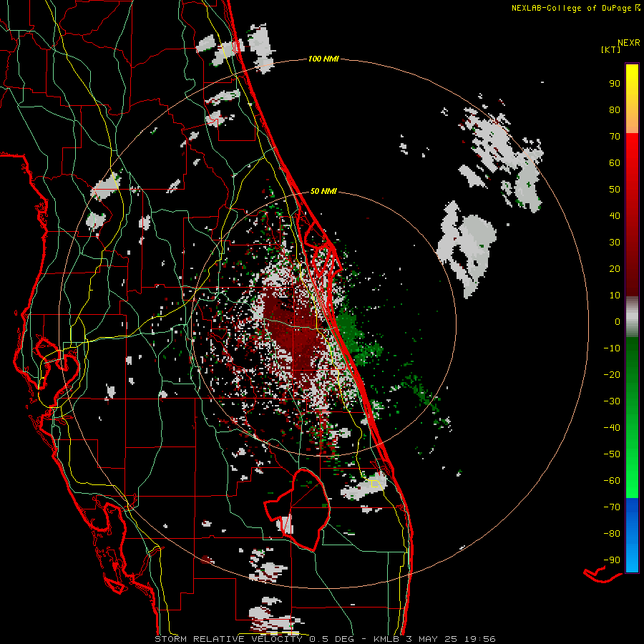Image resolution: width=644 pixels, height=644 pixels.
Task: Click the 60 value on the velocity scale
Action: [615, 163]
